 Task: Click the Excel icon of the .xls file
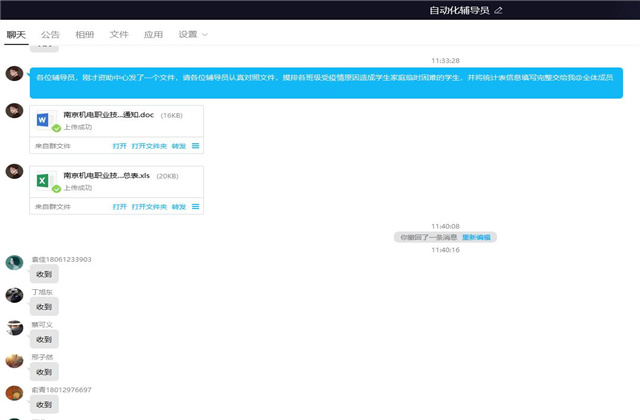(43, 181)
